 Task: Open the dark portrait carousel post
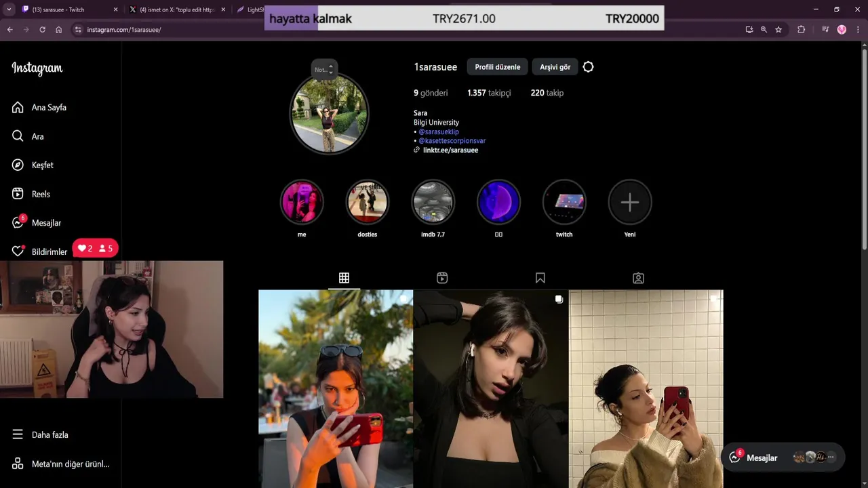point(491,389)
